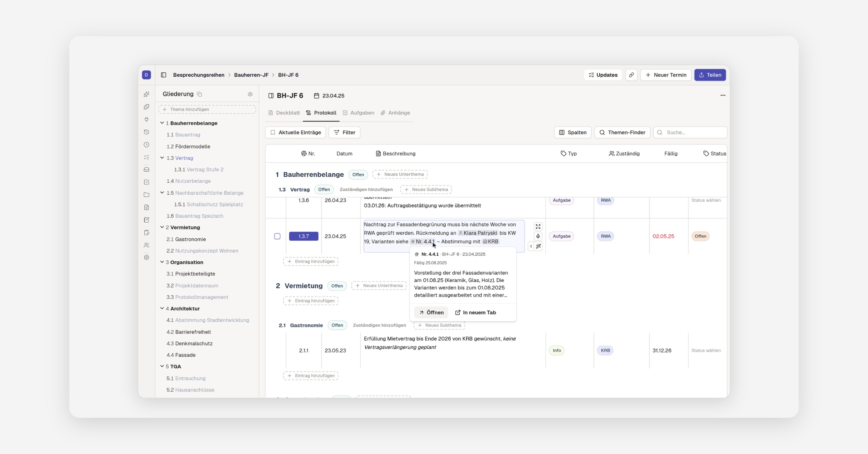
Task: Click the orange Offen status badge for 1.3.7
Action: tap(700, 236)
